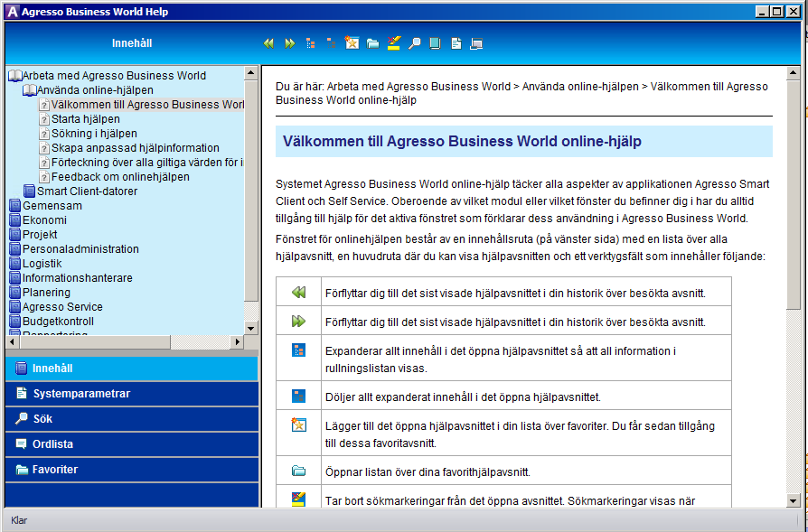Click the document page icon in the toolbar
The image size is (808, 532).
point(456,43)
